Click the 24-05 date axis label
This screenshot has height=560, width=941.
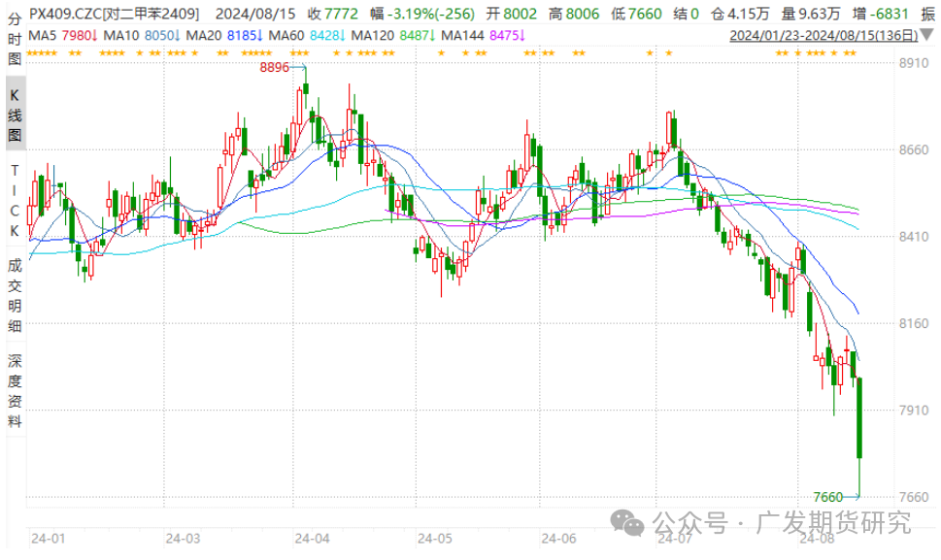click(x=435, y=539)
